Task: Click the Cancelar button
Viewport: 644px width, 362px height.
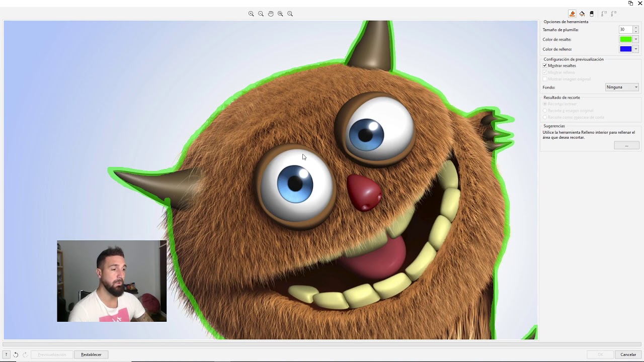Action: pos(628,354)
